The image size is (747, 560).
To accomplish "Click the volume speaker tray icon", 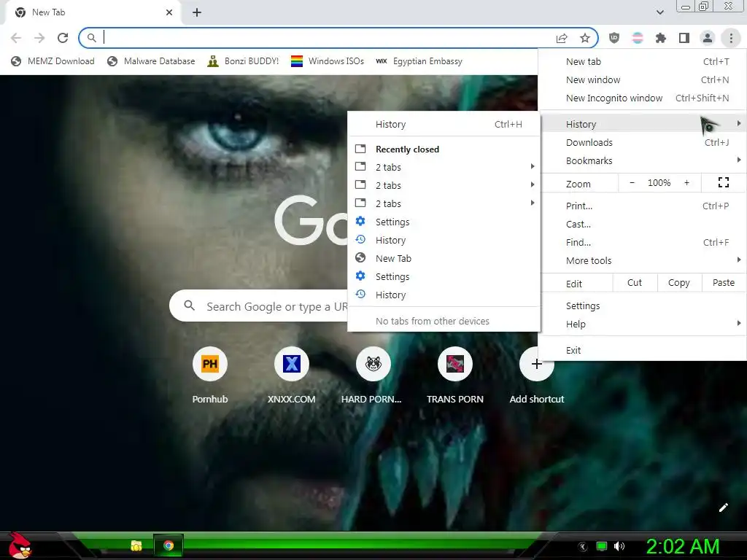I will [619, 546].
